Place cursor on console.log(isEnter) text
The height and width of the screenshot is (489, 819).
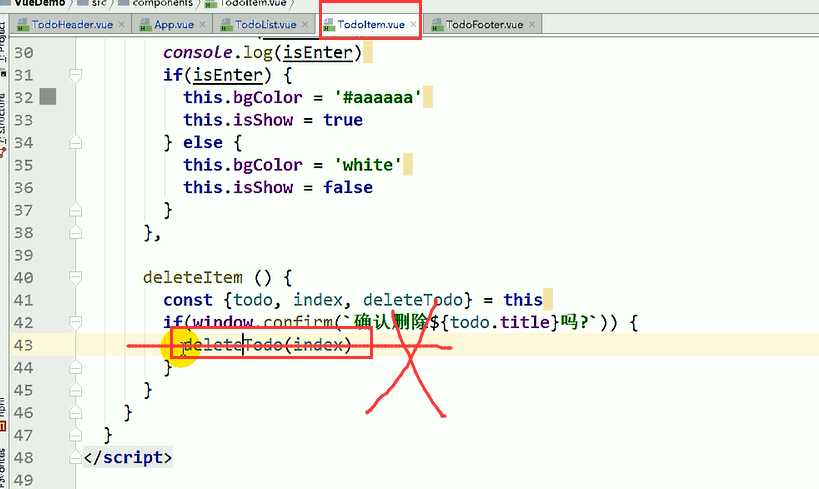[x=263, y=52]
